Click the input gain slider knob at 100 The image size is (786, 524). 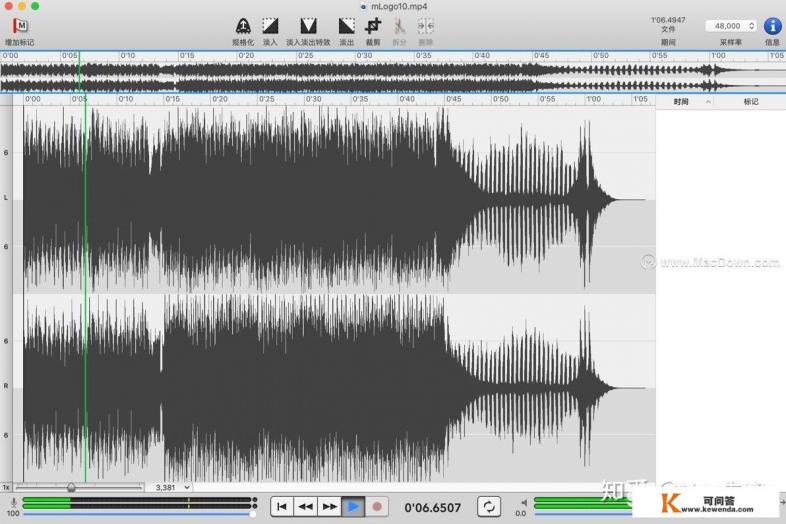coord(253,514)
